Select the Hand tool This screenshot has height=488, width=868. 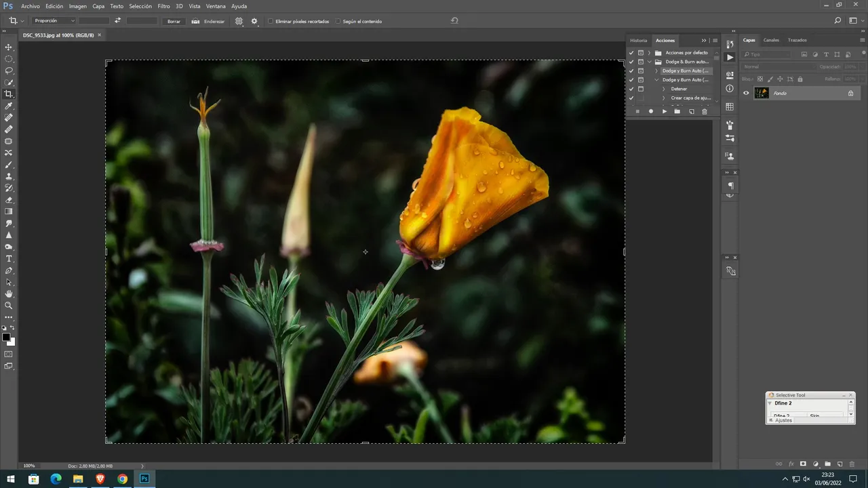point(9,294)
